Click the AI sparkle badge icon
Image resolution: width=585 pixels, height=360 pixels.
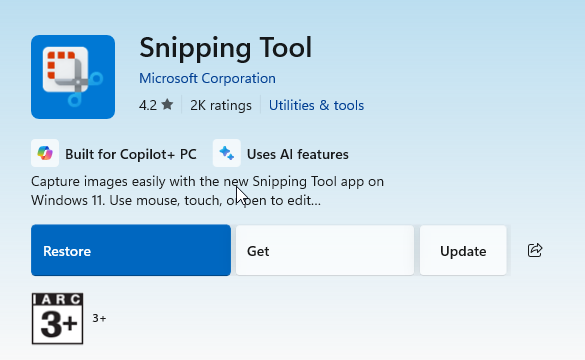tap(226, 153)
